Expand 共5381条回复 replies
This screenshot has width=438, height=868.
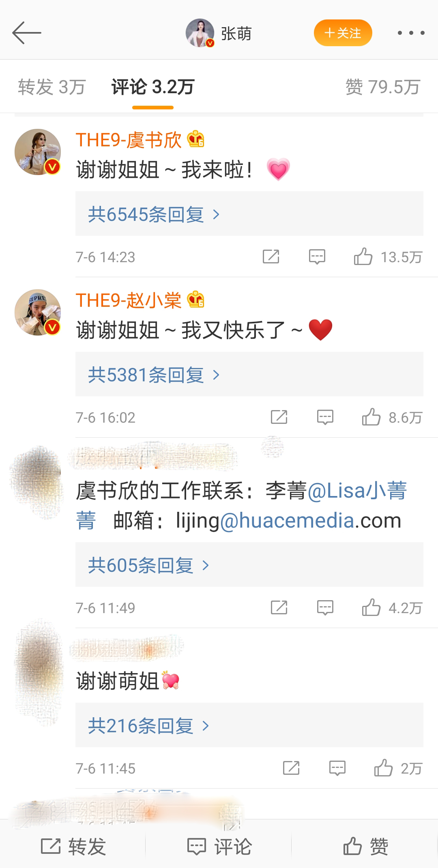click(249, 374)
